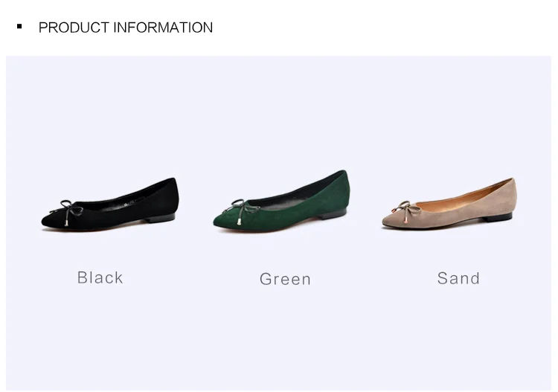
Task: Select the green suede flat shoe
Action: point(281,202)
